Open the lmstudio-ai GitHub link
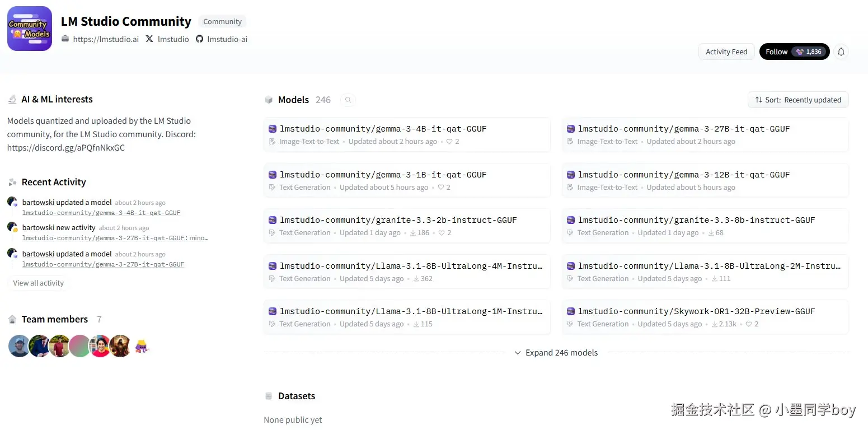Screen dimensions: 868x430 point(227,39)
